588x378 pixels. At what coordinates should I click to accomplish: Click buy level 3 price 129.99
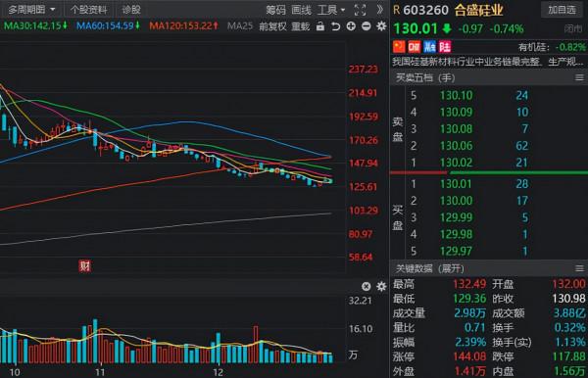tap(456, 217)
